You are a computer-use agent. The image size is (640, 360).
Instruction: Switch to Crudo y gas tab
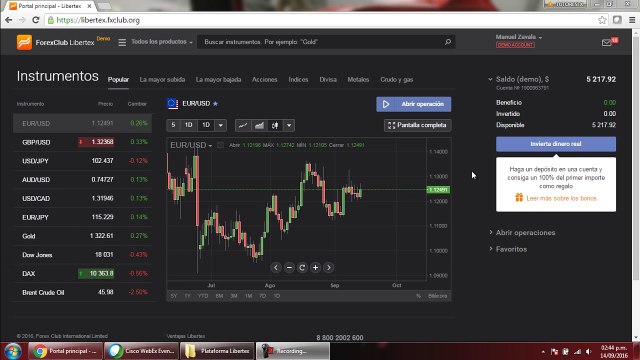point(397,80)
